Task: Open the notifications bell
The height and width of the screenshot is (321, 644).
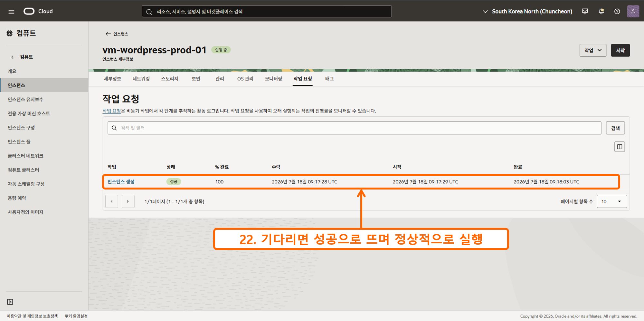Action: click(601, 11)
